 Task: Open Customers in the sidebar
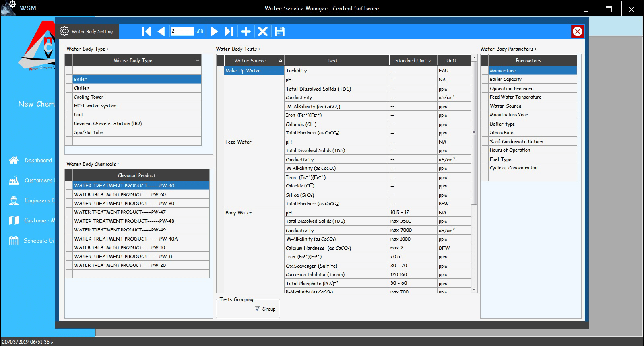[x=38, y=180]
